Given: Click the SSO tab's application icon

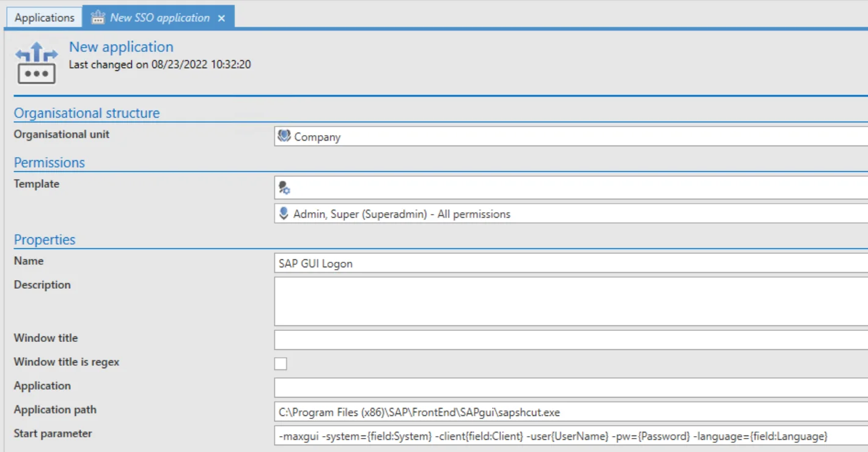Looking at the screenshot, I should (97, 18).
